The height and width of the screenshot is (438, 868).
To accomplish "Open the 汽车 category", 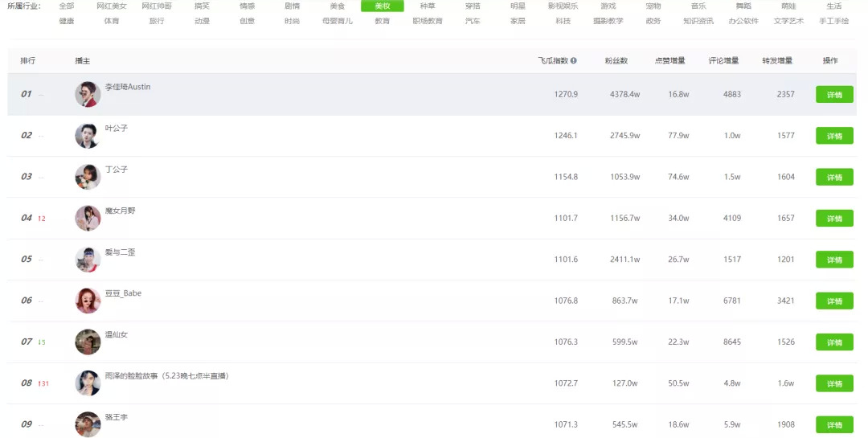I will (473, 21).
